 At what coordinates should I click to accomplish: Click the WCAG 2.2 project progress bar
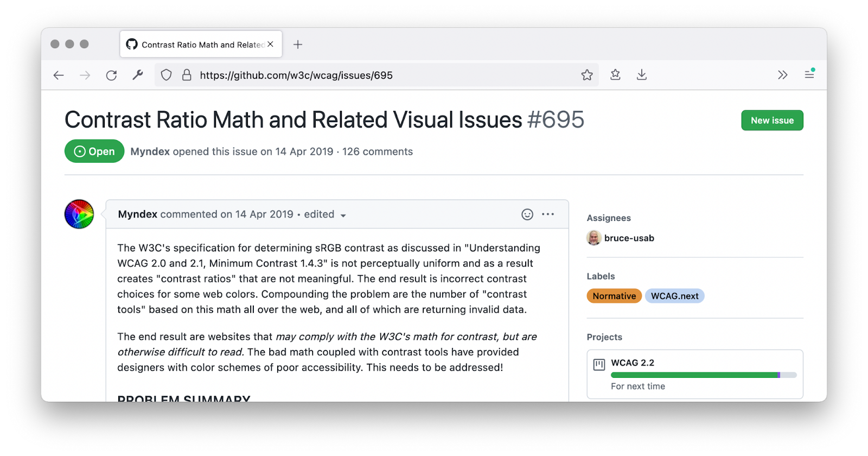tap(704, 375)
